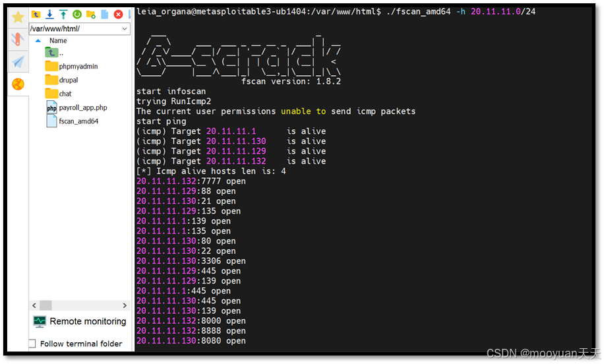Image resolution: width=604 pixels, height=364 pixels.
Task: Click the Remote monitoring graph icon
Action: pos(40,322)
